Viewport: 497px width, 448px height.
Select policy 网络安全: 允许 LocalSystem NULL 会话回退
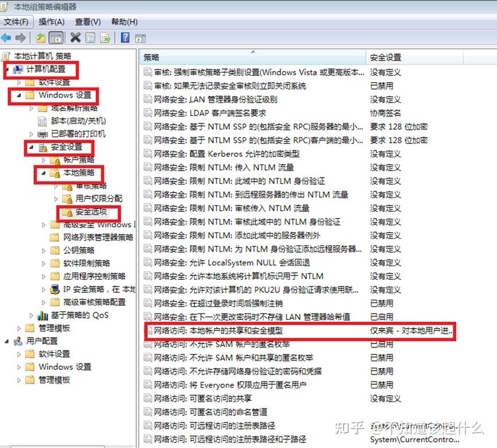coord(232,262)
